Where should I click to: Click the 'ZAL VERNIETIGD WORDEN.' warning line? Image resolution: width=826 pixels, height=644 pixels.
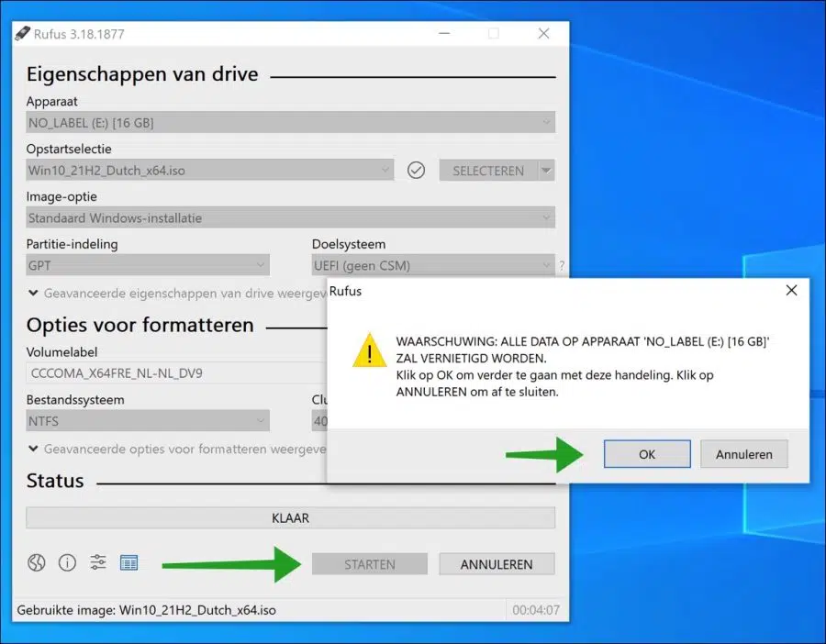pyautogui.click(x=472, y=358)
